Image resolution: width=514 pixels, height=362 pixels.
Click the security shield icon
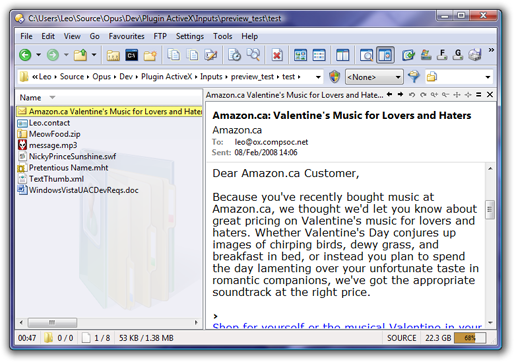[x=334, y=77]
